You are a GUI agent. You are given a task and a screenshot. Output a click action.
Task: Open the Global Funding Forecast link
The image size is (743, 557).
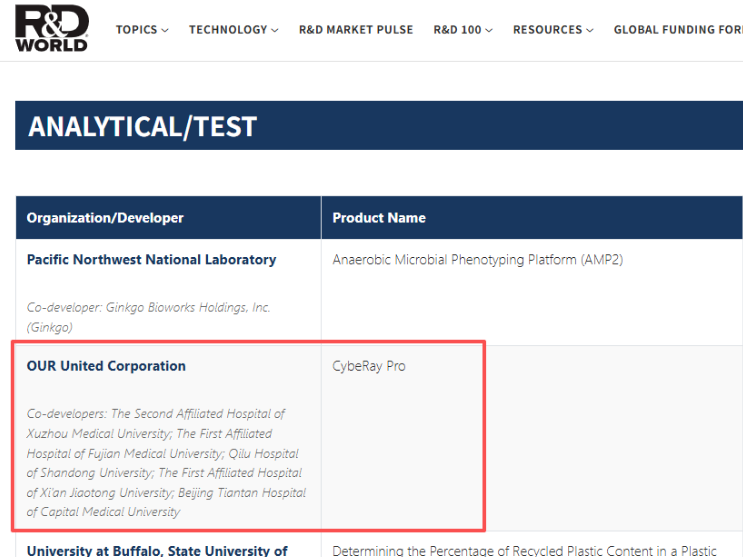click(x=678, y=30)
